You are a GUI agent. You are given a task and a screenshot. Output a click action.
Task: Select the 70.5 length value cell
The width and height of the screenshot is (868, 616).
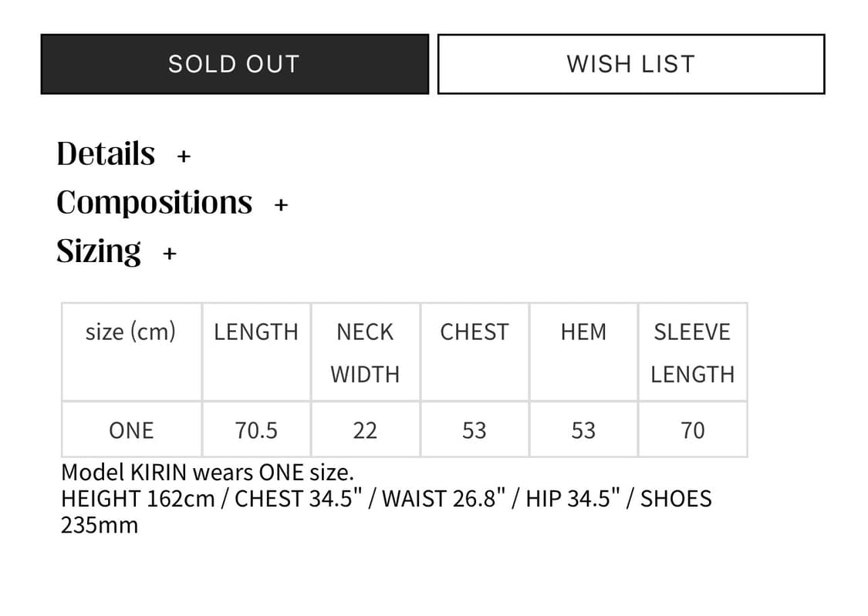pos(256,430)
